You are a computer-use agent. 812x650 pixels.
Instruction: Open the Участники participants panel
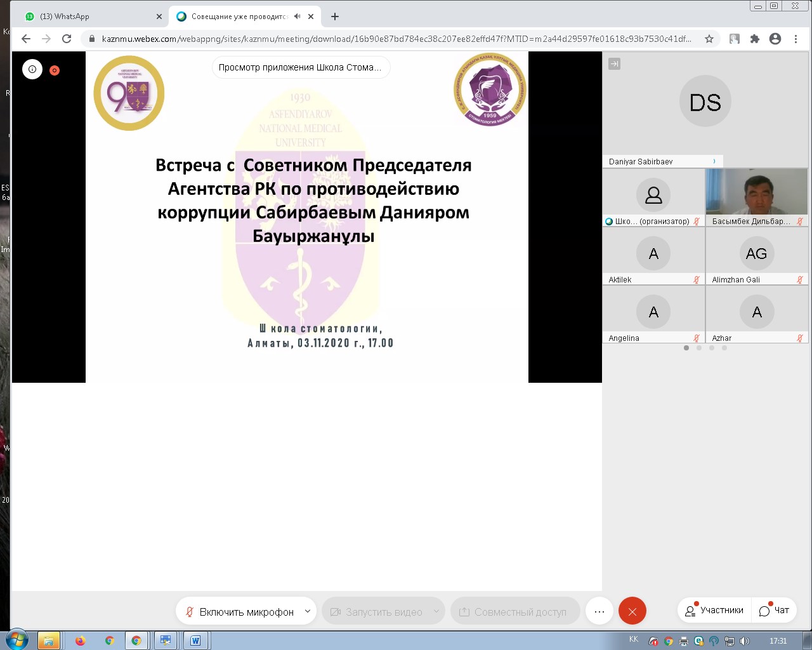(714, 610)
